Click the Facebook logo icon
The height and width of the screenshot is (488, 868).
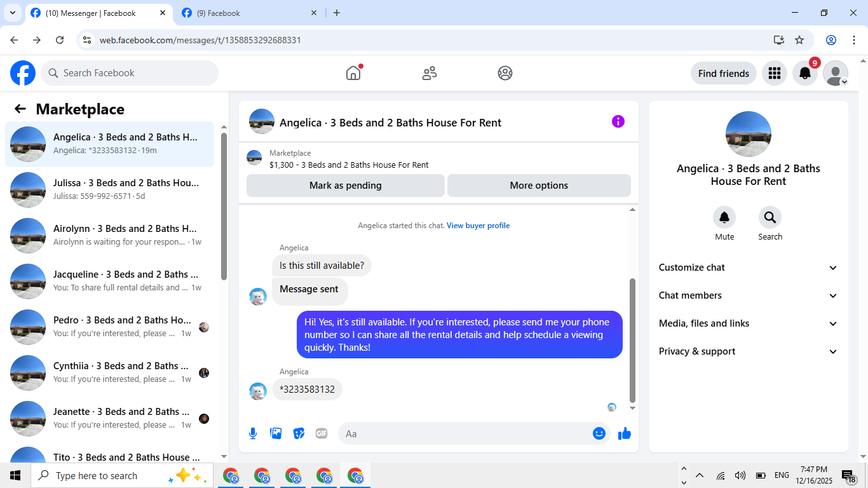(23, 73)
